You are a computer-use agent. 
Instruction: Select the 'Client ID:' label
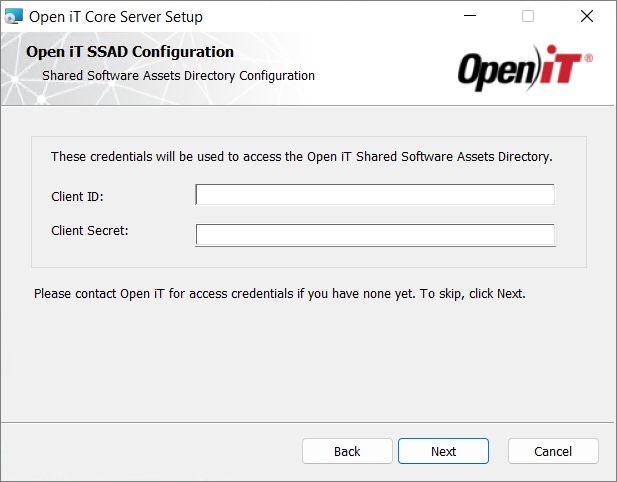click(77, 196)
